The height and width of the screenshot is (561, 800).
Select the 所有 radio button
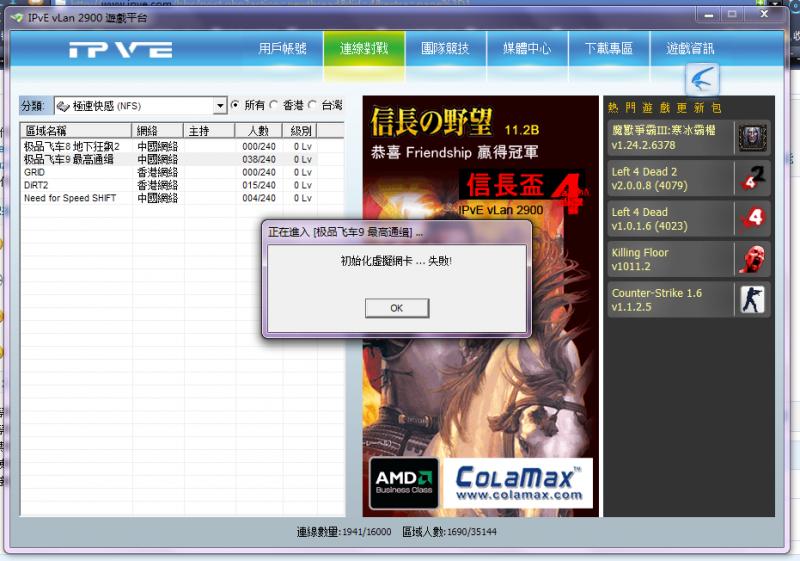[235, 105]
